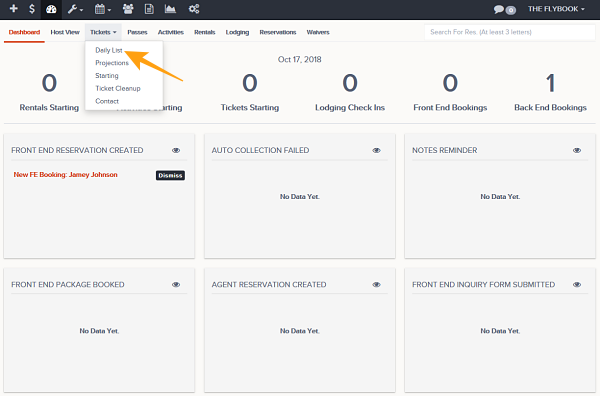Open the calendar icon dropdown

pyautogui.click(x=103, y=9)
